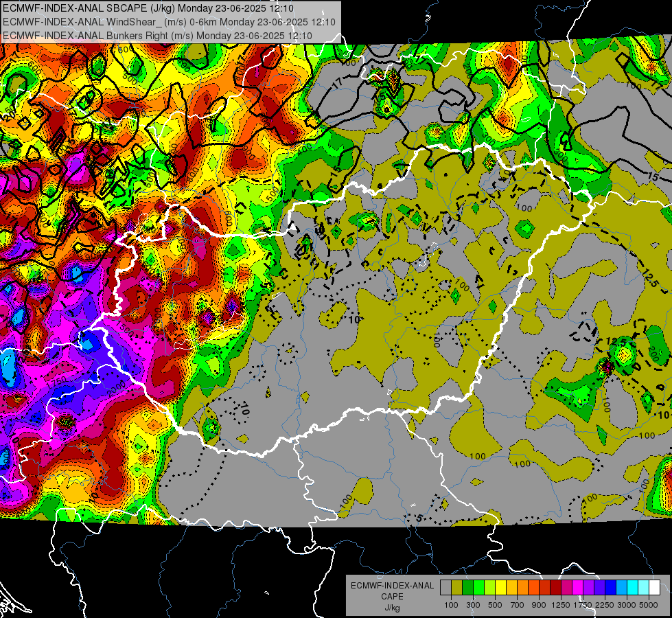The height and width of the screenshot is (618, 672).
Task: Click the pure yellow legend swatch
Action: (x=500, y=588)
